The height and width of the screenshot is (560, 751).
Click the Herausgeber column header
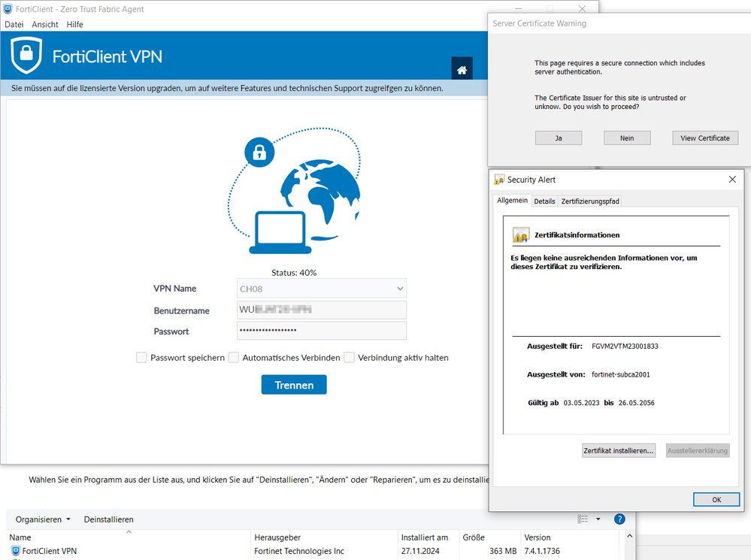[x=324, y=537]
